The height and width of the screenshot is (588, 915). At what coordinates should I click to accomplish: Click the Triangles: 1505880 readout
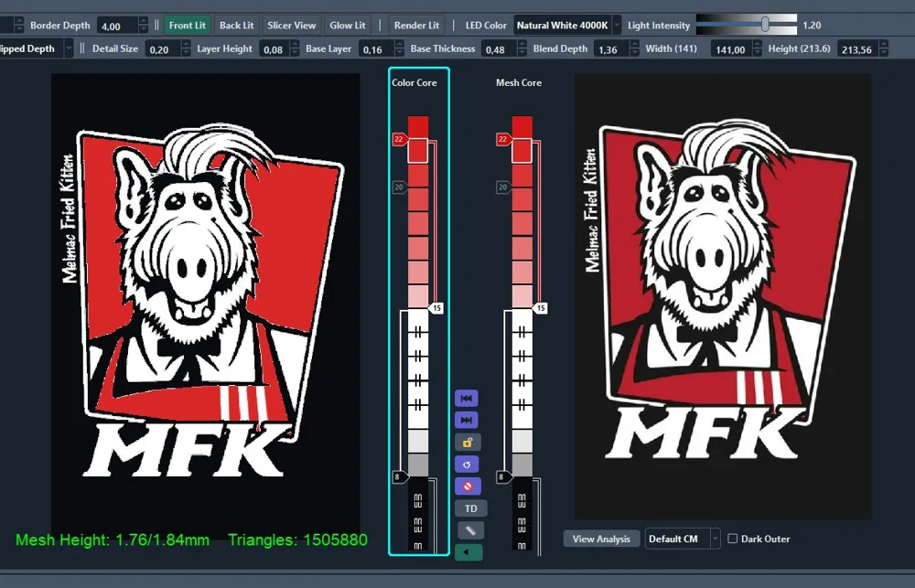point(297,540)
